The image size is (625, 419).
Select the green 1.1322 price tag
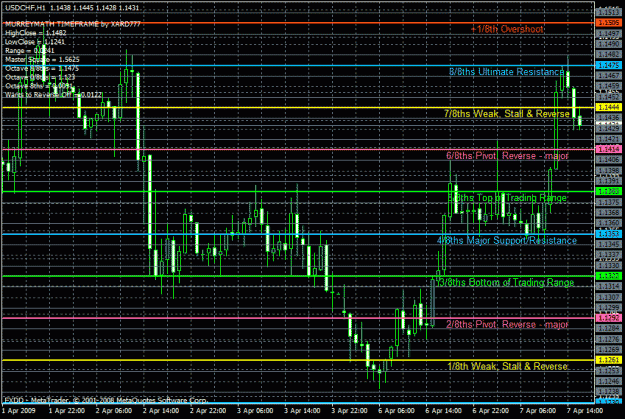[x=609, y=276]
